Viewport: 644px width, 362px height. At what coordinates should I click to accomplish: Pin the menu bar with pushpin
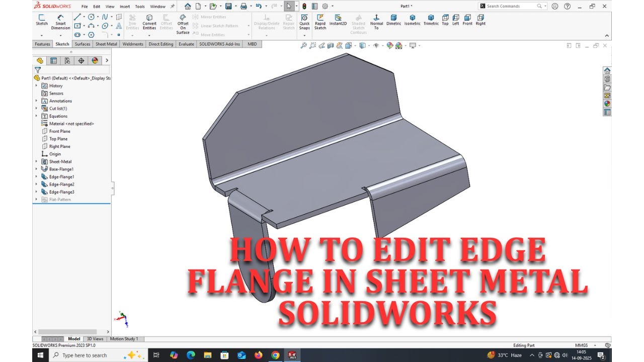(173, 6)
